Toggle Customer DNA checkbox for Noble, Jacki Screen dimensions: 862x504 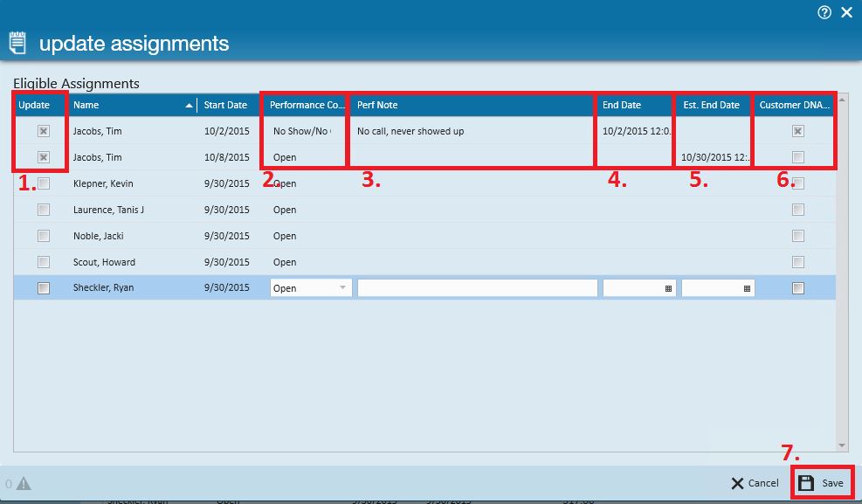tap(798, 236)
